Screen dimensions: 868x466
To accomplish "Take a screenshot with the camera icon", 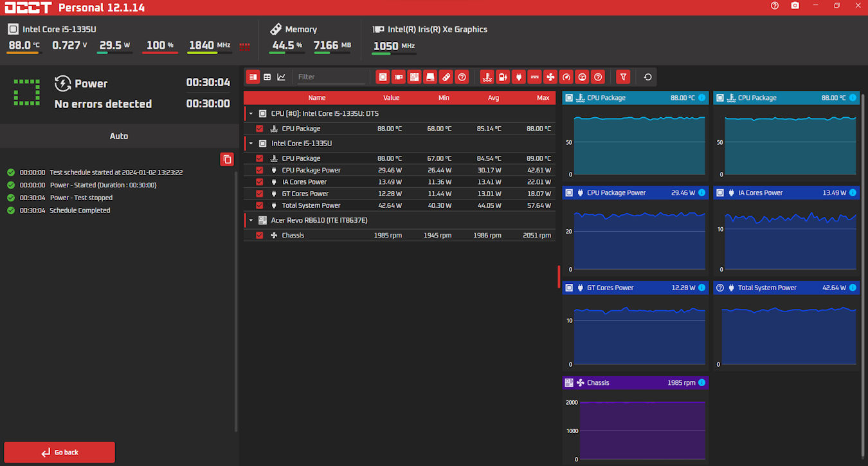I will 795,6.
